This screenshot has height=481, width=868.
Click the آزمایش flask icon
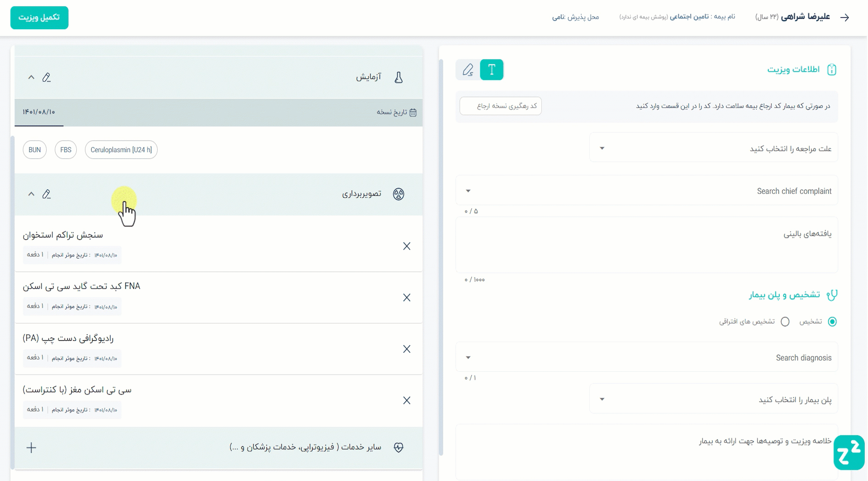click(399, 77)
